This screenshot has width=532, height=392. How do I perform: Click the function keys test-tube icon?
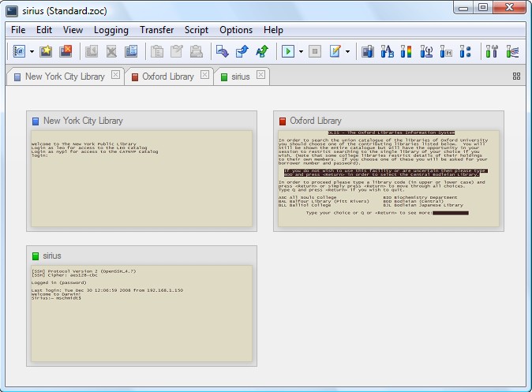point(446,51)
